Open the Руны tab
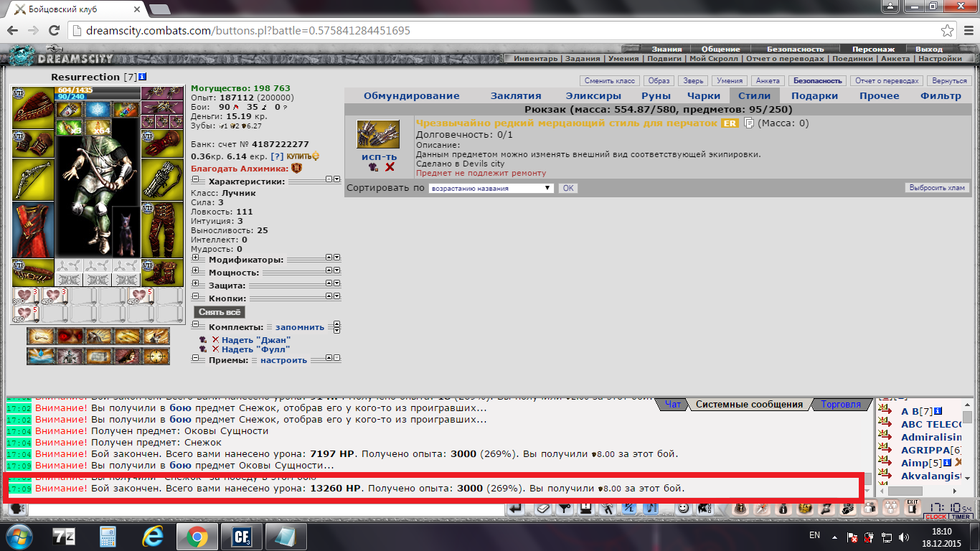The image size is (980, 551). click(656, 95)
